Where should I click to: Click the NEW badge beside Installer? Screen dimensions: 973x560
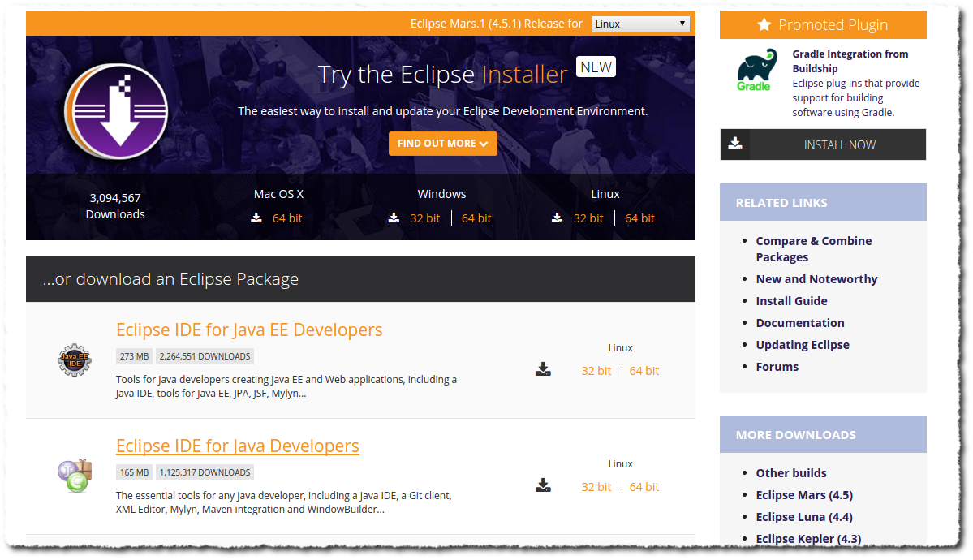click(596, 67)
